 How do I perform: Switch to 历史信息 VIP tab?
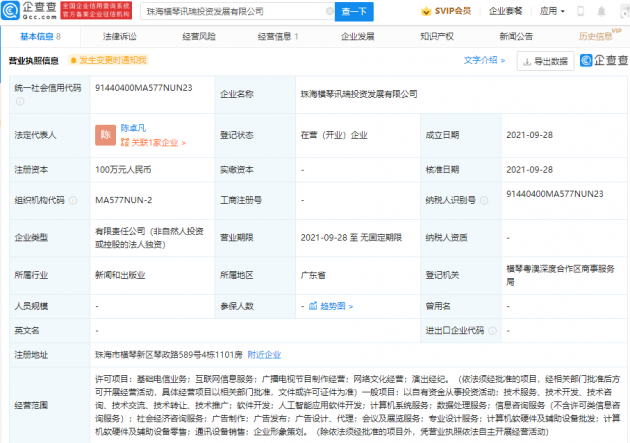coord(599,35)
